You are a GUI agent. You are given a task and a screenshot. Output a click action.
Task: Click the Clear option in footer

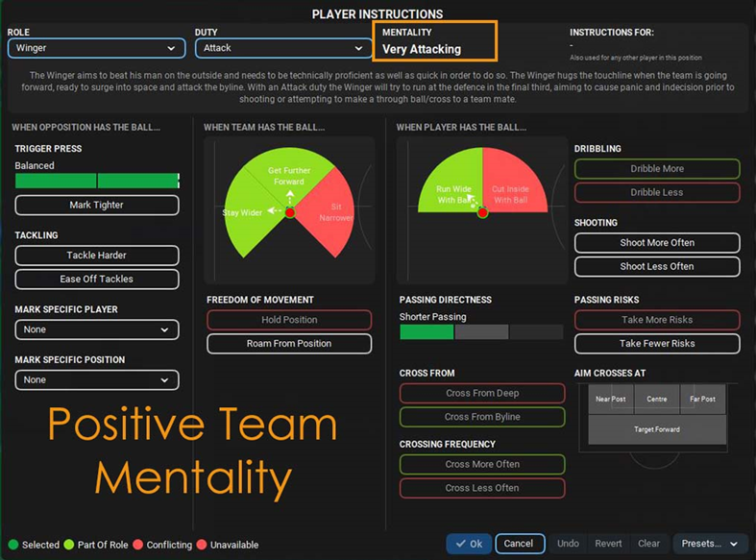pyautogui.click(x=648, y=544)
